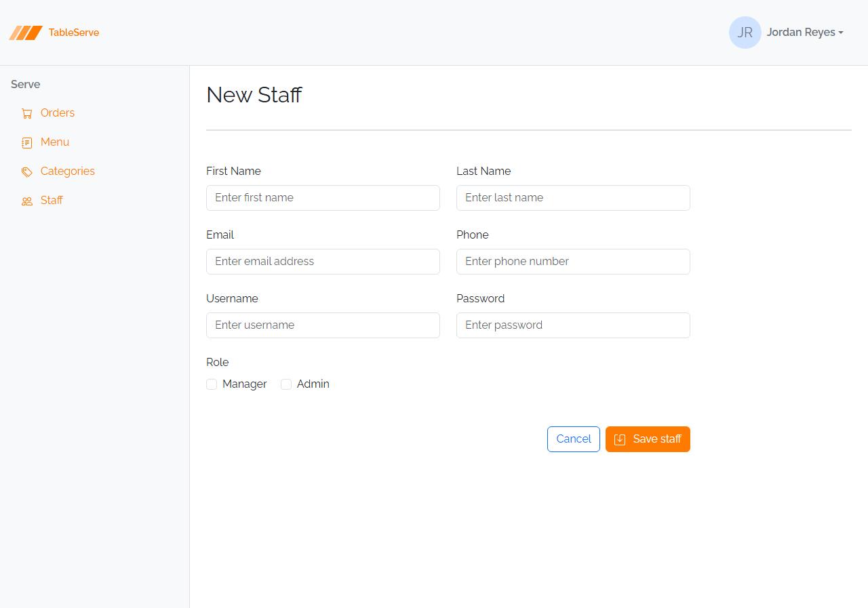The image size is (868, 608).
Task: Click the Orders shopping cart icon
Action: pyautogui.click(x=27, y=113)
